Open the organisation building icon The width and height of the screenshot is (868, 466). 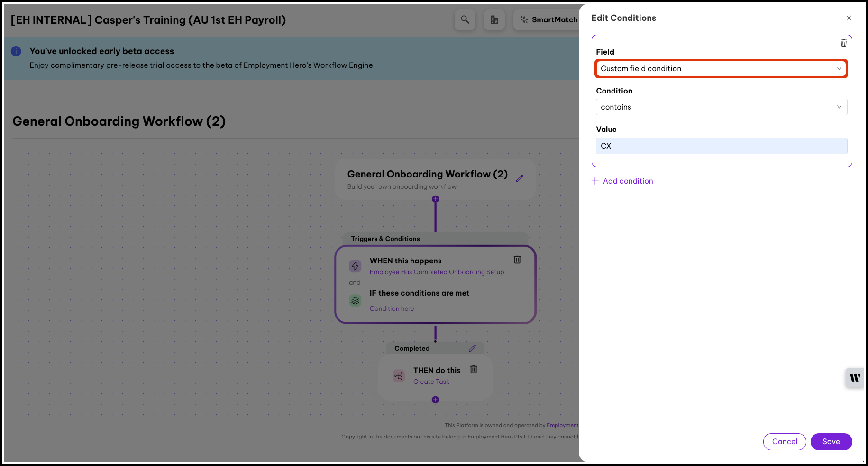point(494,20)
